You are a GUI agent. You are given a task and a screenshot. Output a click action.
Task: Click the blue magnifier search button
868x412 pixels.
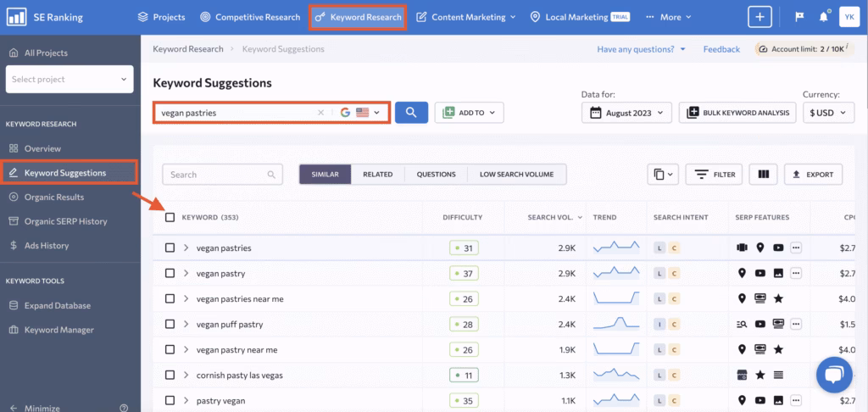point(411,112)
